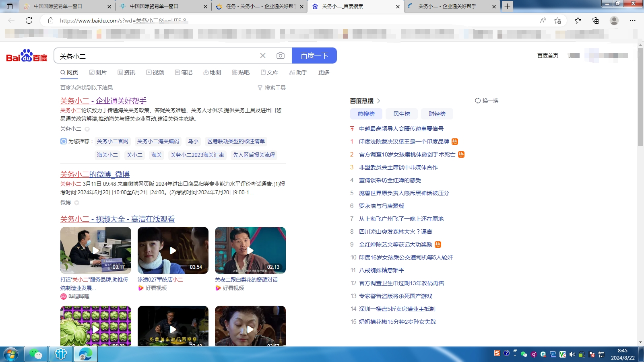Image resolution: width=644 pixels, height=362 pixels.
Task: Click Sogou input method tray icon
Action: 497,353
